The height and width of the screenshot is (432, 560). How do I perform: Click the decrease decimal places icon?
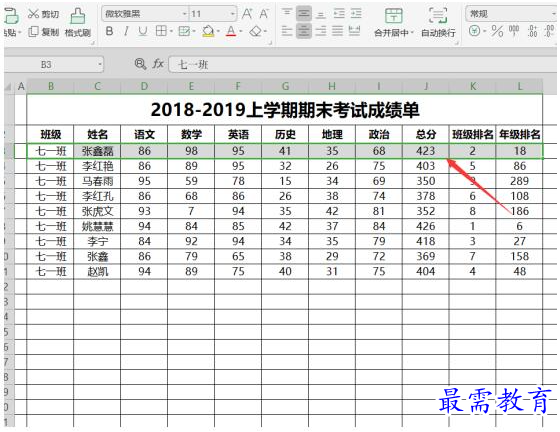549,31
